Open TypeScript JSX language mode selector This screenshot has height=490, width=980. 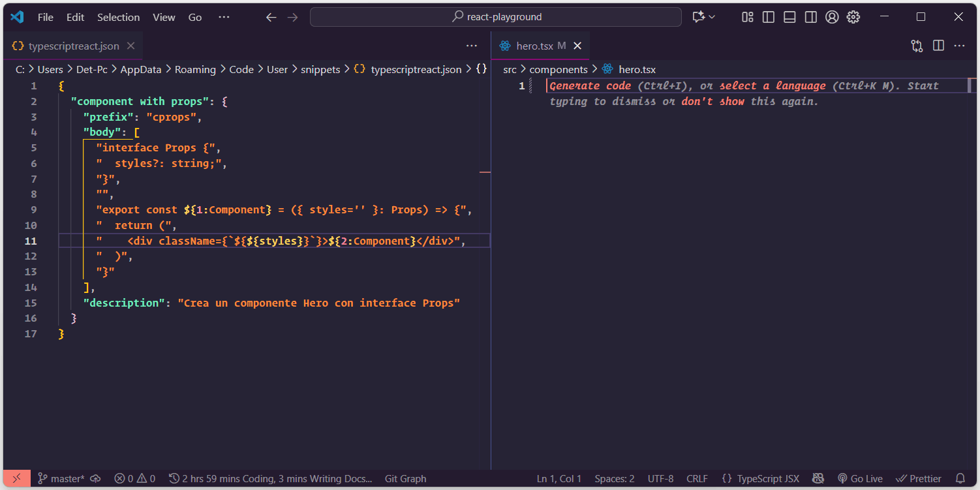tap(761, 479)
